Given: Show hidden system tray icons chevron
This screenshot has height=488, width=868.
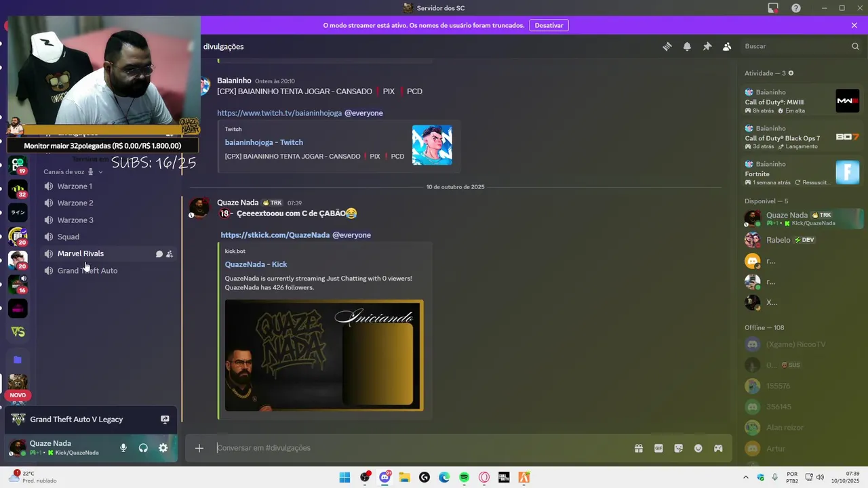Looking at the screenshot, I should [747, 477].
